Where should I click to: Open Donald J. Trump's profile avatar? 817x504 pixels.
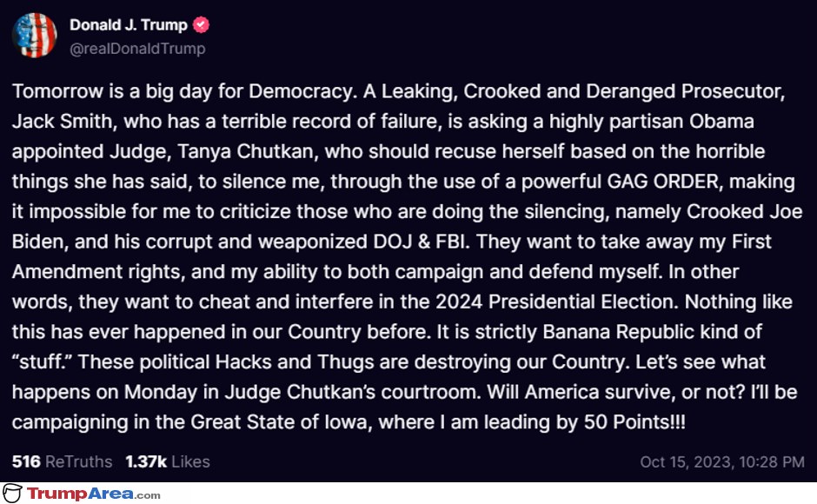(35, 36)
